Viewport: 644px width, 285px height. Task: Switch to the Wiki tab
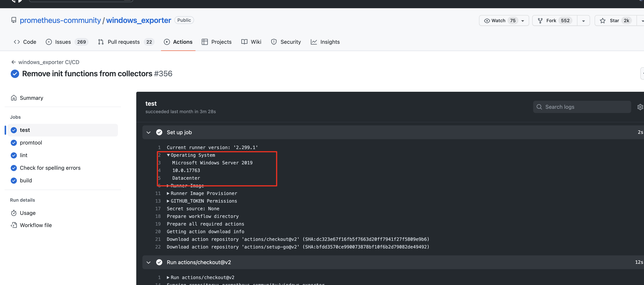(251, 42)
